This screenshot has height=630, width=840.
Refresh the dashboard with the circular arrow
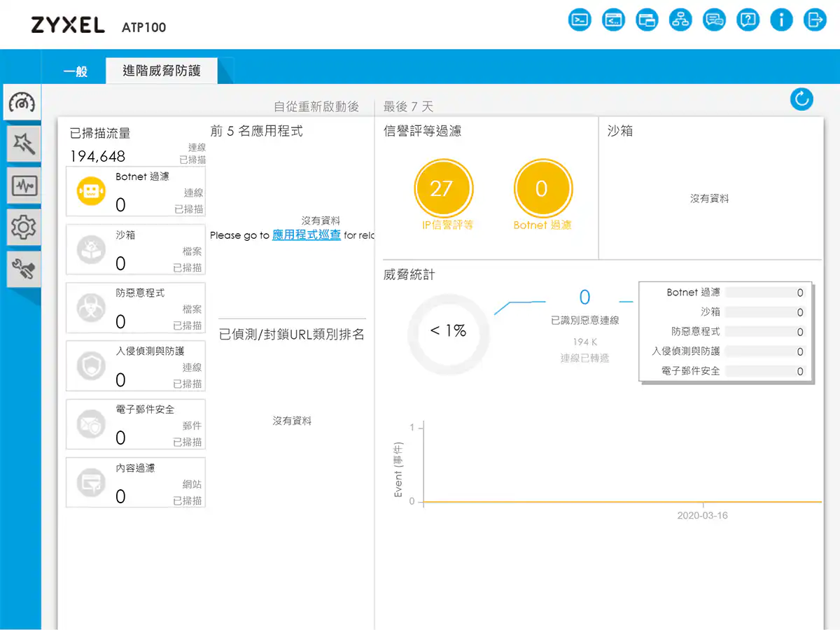point(801,99)
